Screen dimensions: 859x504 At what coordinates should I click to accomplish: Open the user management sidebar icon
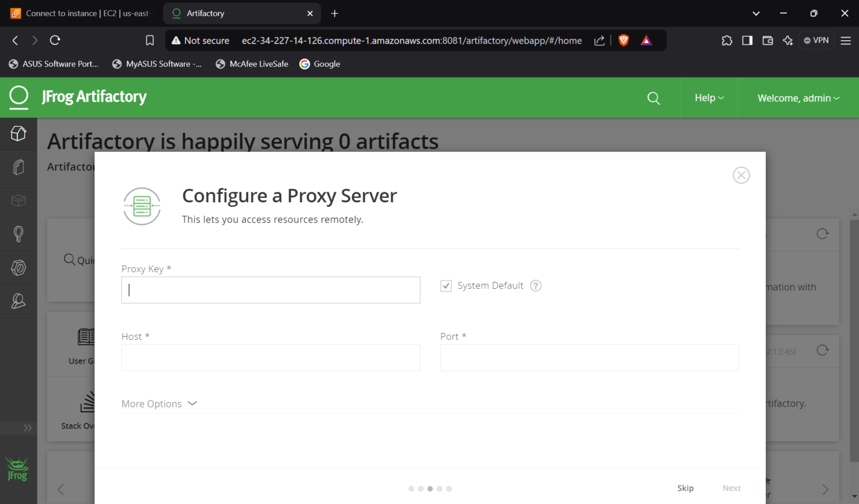tap(18, 302)
